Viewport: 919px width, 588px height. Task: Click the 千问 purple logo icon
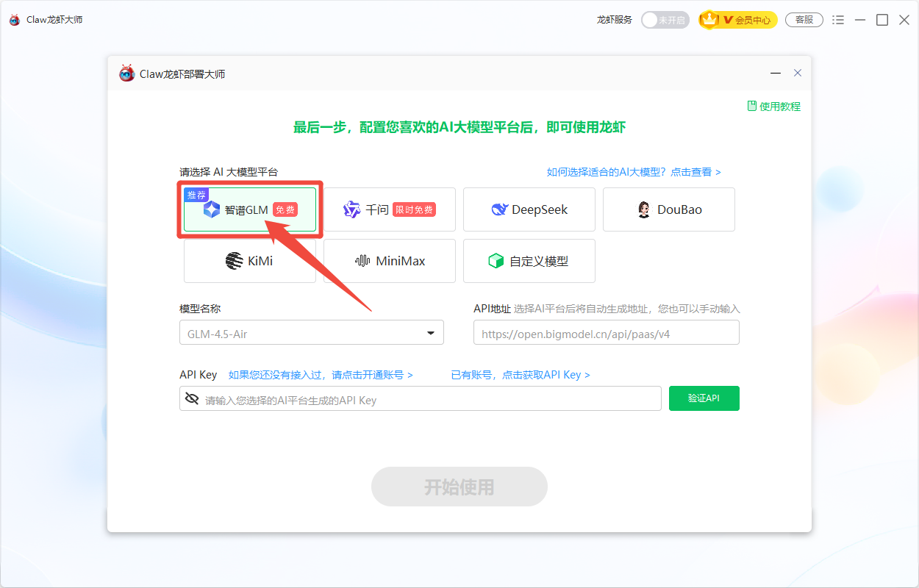click(352, 209)
